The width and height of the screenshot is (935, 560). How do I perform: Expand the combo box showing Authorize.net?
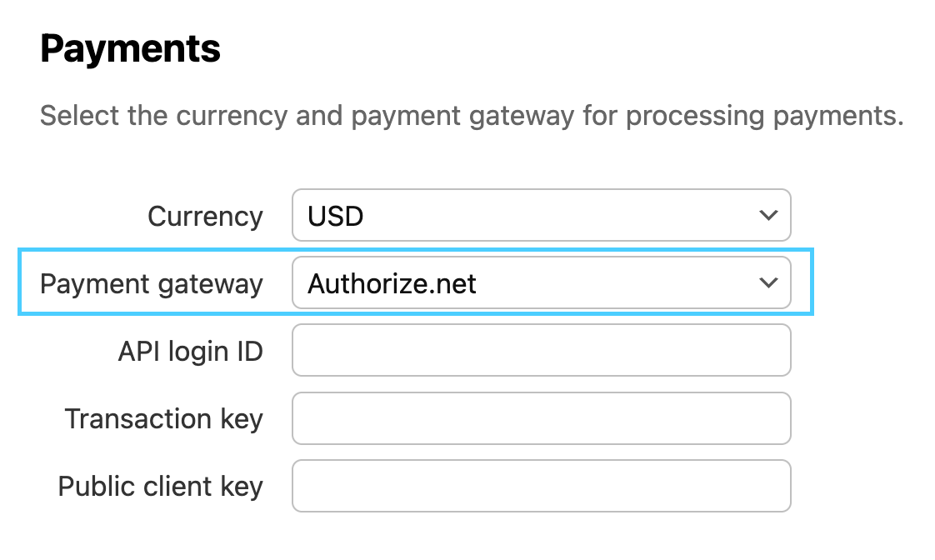coord(540,283)
